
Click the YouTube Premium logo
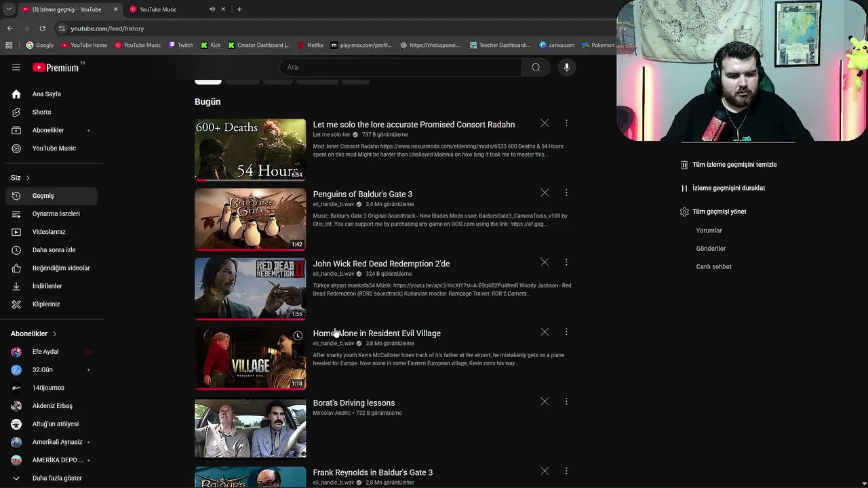(56, 67)
